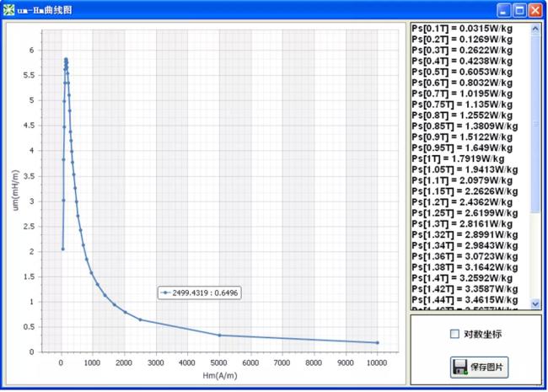The image size is (548, 392).
Task: Enable the 对数坐标 checkbox
Action: click(x=455, y=334)
